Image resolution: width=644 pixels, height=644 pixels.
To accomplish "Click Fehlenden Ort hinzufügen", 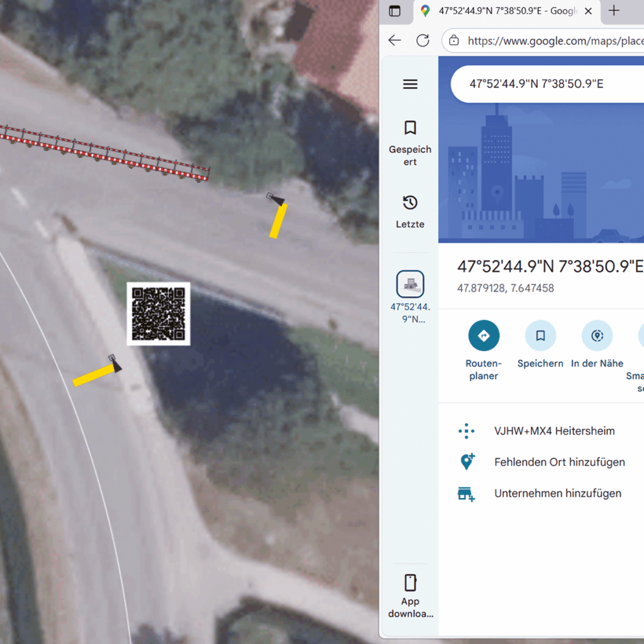I will (559, 462).
